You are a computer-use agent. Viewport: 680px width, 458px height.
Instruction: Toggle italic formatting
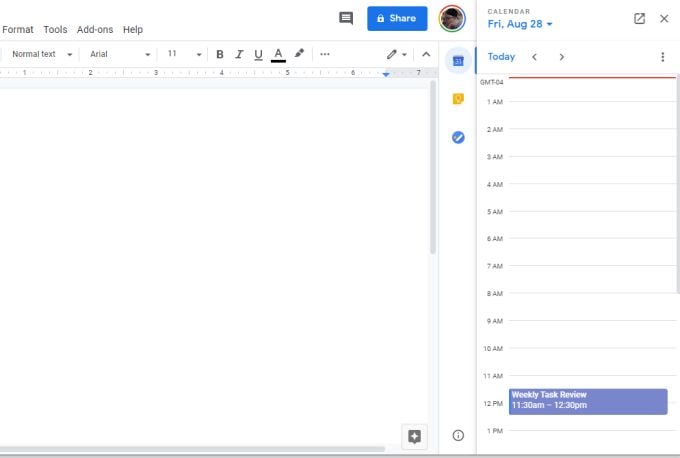click(239, 54)
